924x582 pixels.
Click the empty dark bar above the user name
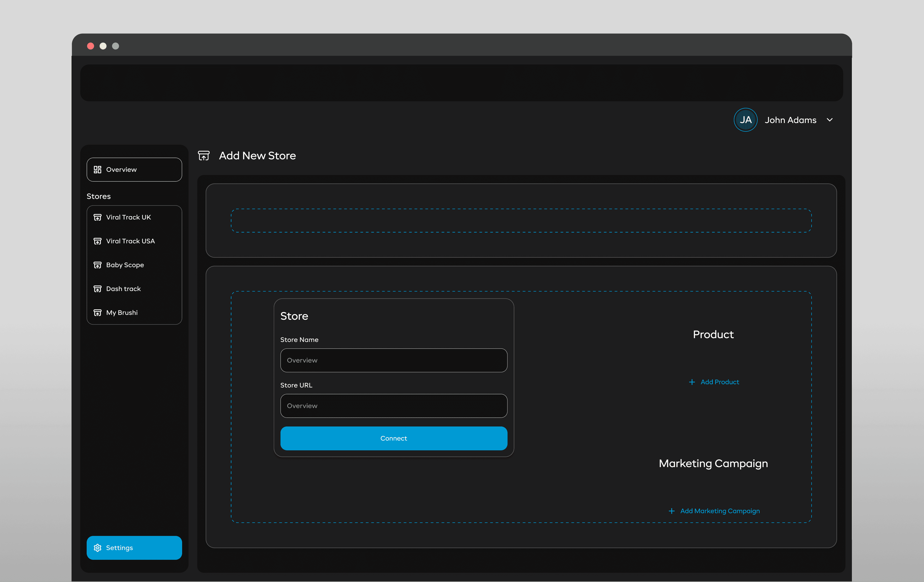462,83
